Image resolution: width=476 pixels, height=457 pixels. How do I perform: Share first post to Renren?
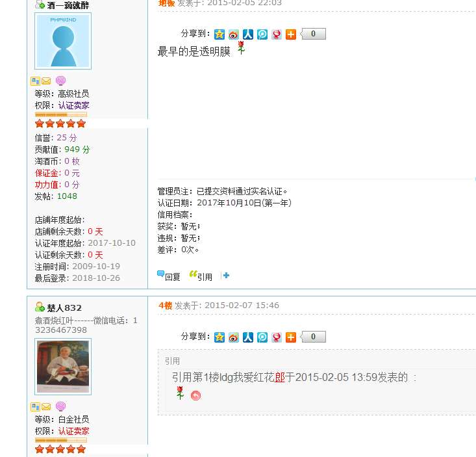247,34
